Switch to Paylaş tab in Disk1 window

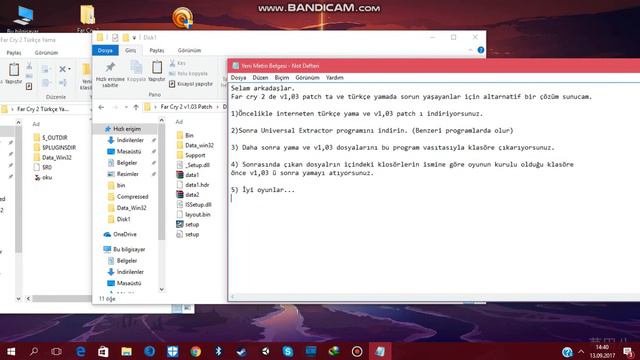point(157,50)
